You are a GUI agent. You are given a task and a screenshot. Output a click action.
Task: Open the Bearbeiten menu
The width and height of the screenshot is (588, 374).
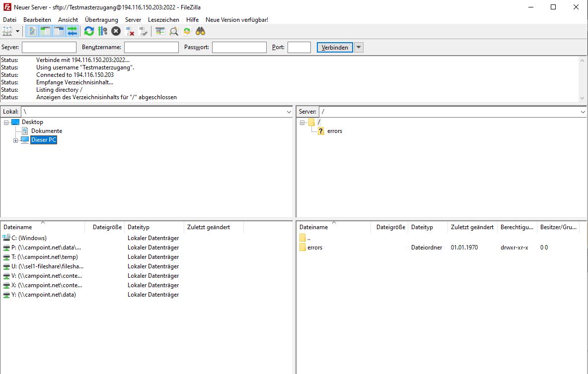37,20
